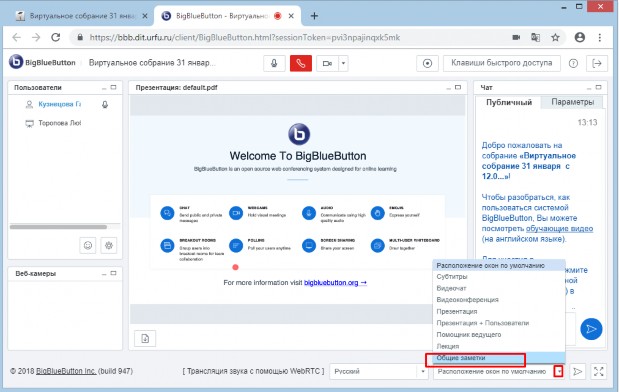View site security lock icon
The height and width of the screenshot is (392, 619).
pos(80,38)
